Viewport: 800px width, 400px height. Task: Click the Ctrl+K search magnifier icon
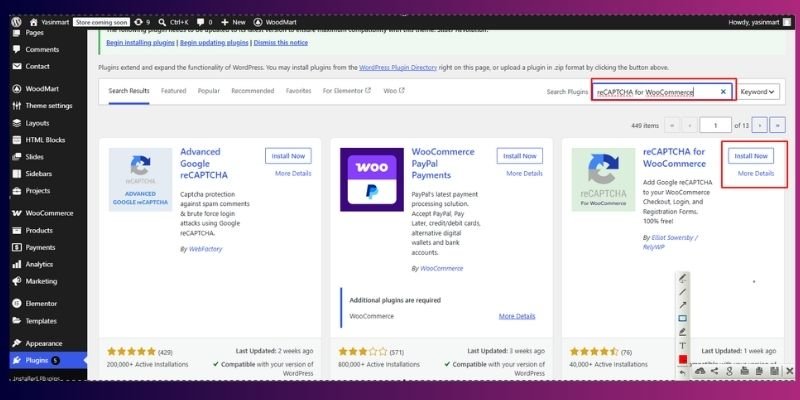click(162, 22)
